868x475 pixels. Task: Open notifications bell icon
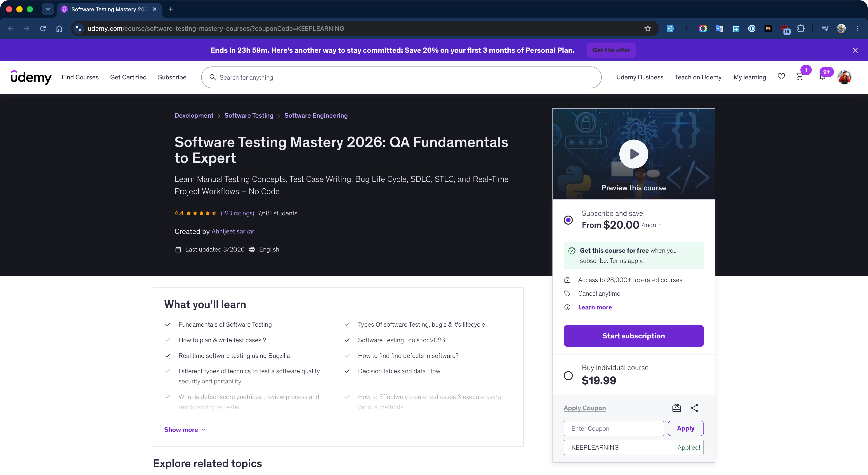(822, 77)
